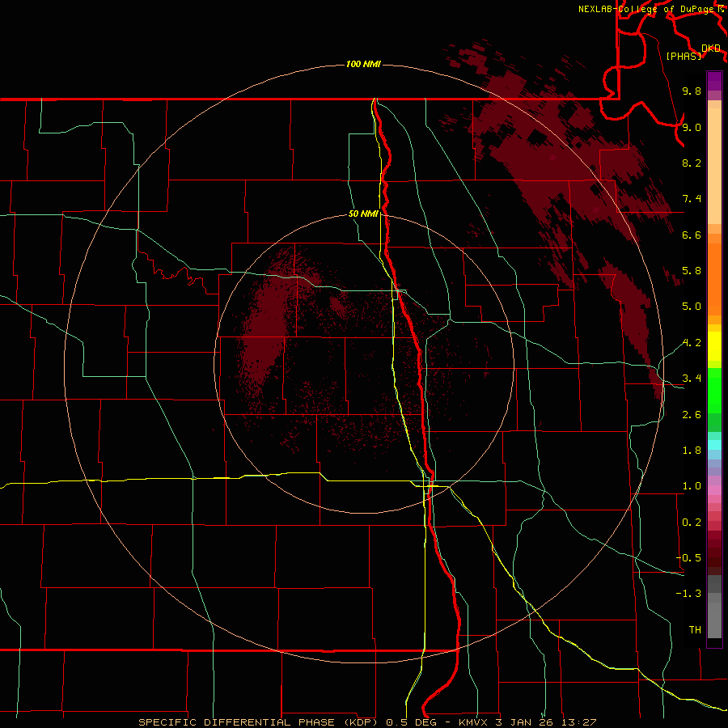This screenshot has height=728, width=728.
Task: Click the Specific Differential Phase caption at bottom
Action: [367, 722]
